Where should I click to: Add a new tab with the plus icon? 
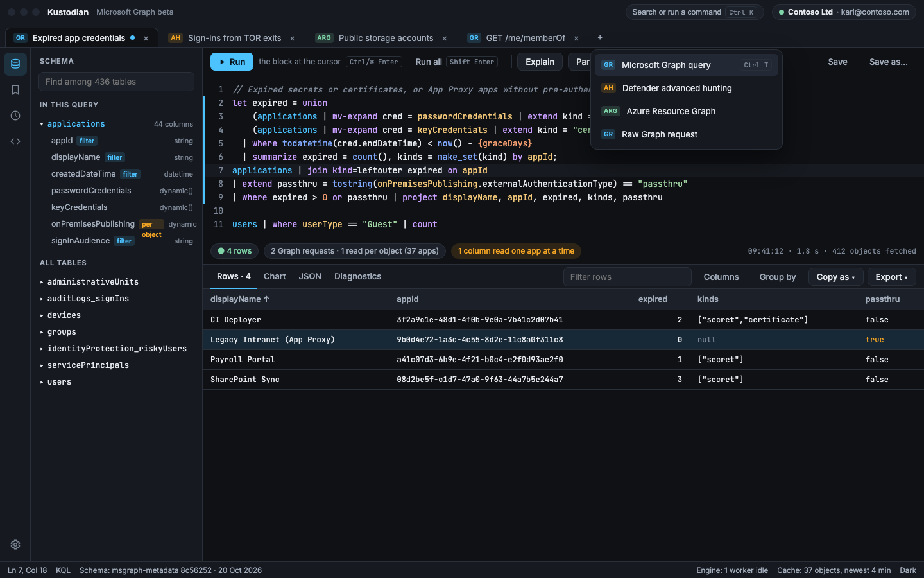point(600,38)
